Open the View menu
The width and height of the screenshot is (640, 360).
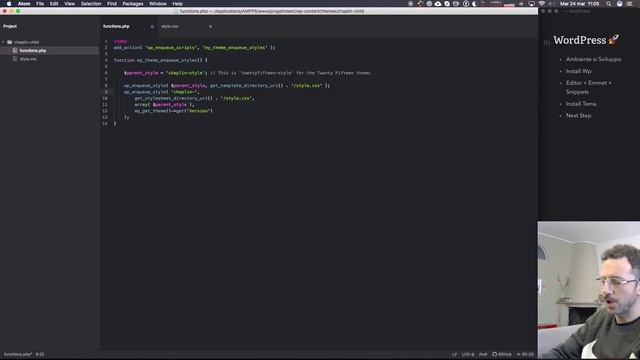[69, 4]
